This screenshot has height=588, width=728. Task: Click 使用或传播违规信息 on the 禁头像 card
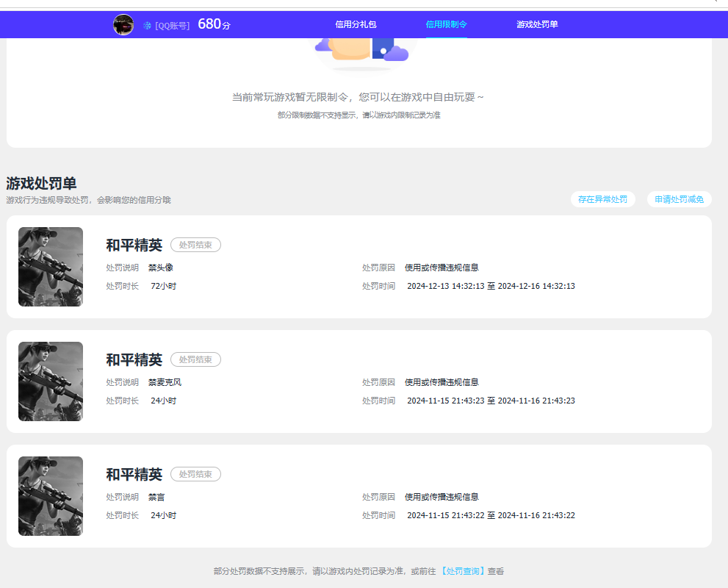442,268
